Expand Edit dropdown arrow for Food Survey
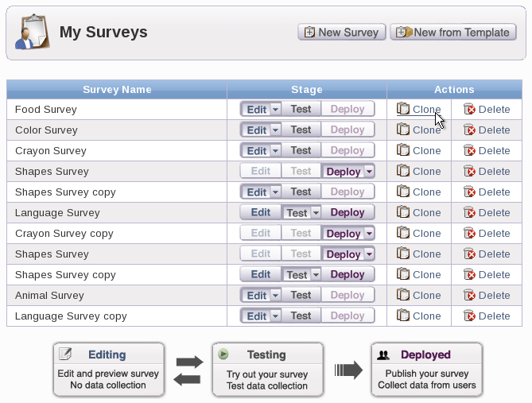The width and height of the screenshot is (532, 403). pos(275,109)
